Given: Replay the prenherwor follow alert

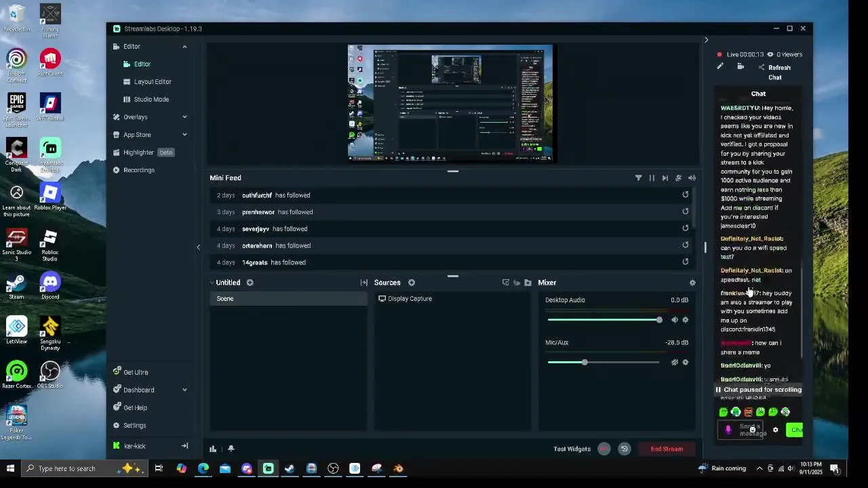Looking at the screenshot, I should point(686,211).
